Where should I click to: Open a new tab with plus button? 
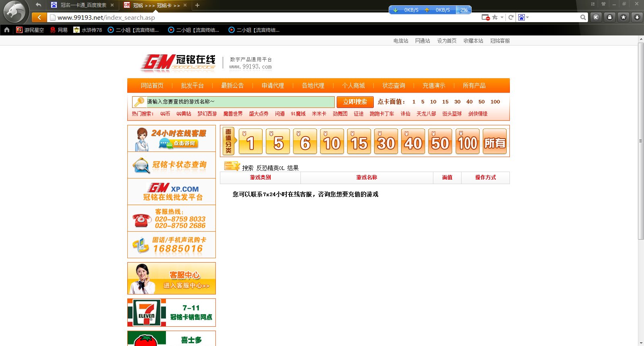click(x=197, y=5)
